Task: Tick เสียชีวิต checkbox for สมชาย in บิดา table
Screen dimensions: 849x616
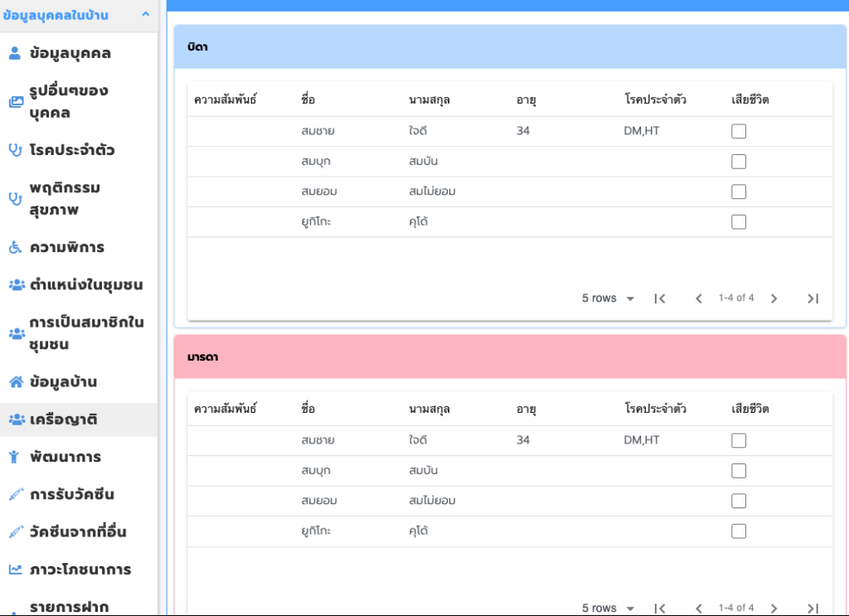Action: pyautogui.click(x=739, y=131)
